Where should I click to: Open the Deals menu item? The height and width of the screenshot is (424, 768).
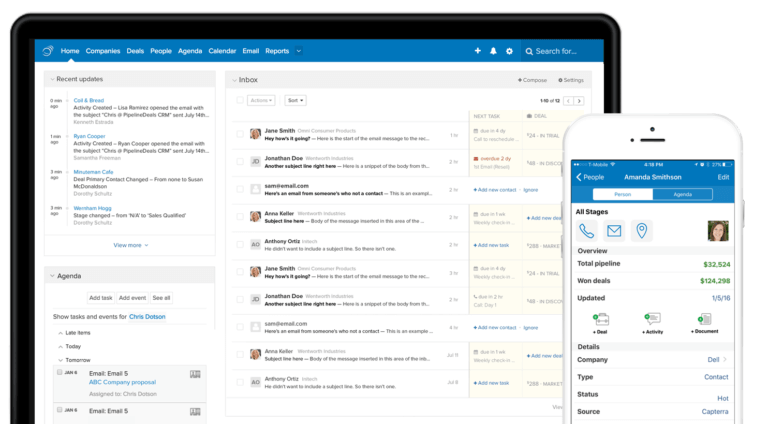pos(135,51)
